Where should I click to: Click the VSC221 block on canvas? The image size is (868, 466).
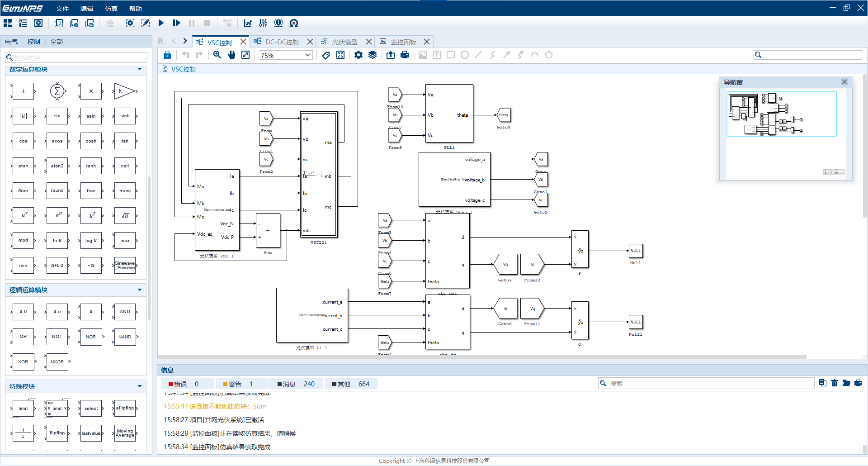tap(319, 174)
